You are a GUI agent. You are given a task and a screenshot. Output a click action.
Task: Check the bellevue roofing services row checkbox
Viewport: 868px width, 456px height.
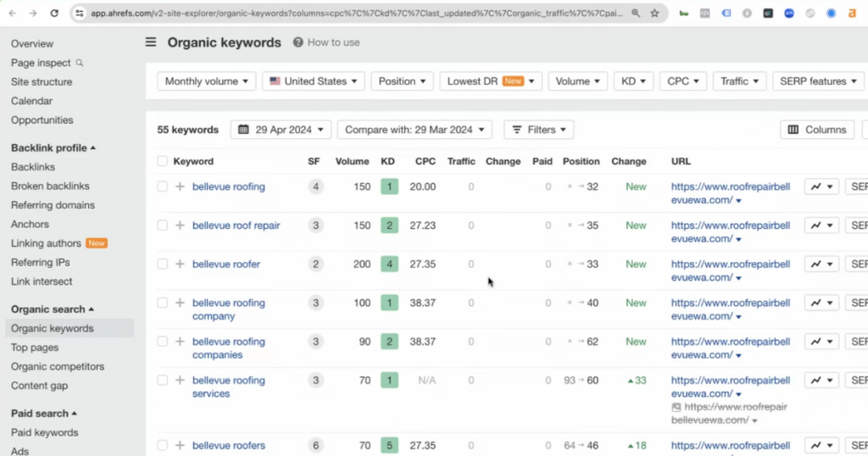tap(162, 381)
